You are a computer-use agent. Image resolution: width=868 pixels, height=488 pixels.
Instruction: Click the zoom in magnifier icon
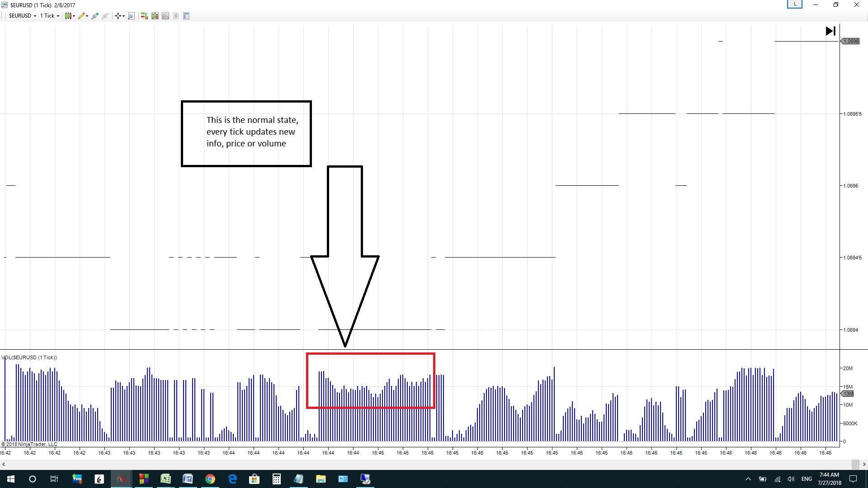coord(94,16)
